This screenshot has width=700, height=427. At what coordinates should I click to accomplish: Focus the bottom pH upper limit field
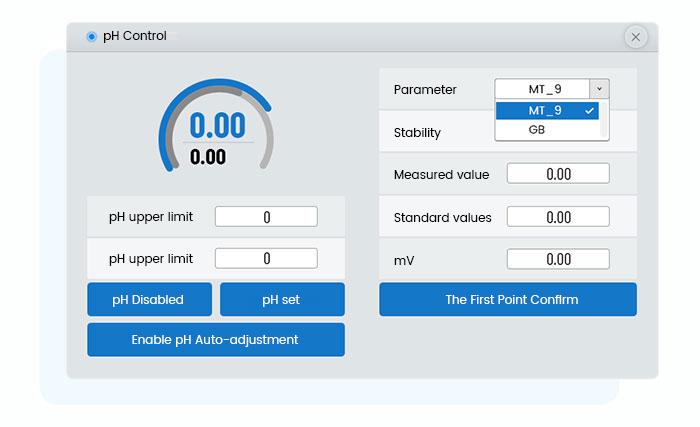(x=266, y=258)
